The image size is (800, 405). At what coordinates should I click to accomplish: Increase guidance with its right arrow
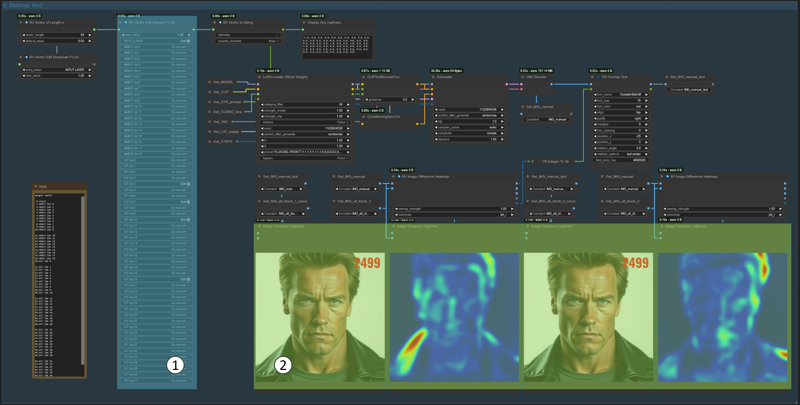[412, 100]
